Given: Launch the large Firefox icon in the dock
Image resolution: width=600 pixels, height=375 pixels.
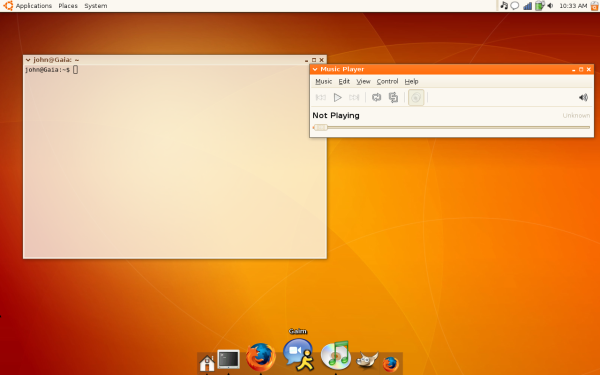Looking at the screenshot, I should (x=261, y=357).
